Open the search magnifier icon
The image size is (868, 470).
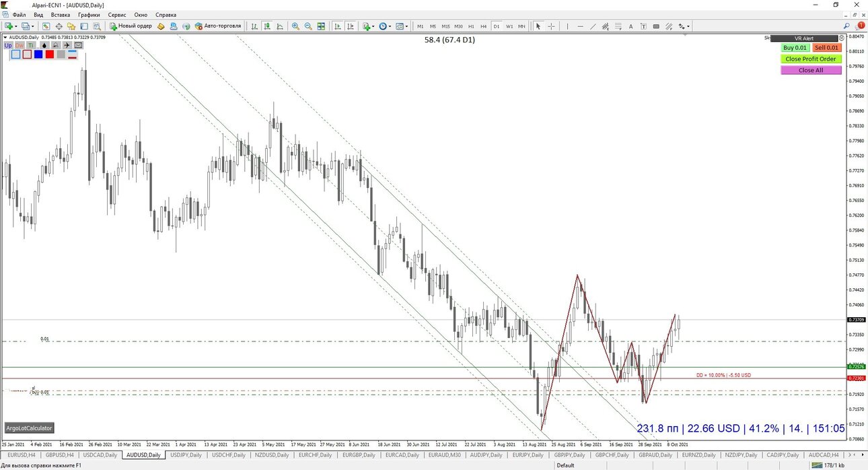point(846,26)
